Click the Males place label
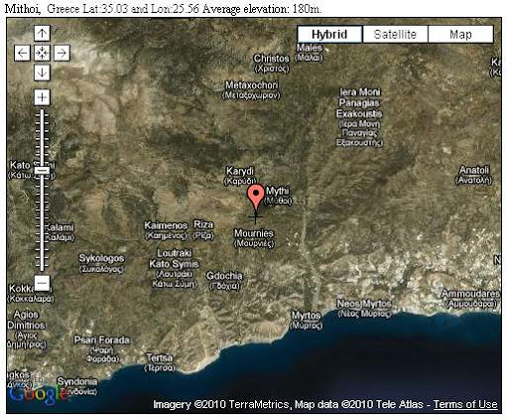Image resolution: width=508 pixels, height=420 pixels. coord(310,53)
